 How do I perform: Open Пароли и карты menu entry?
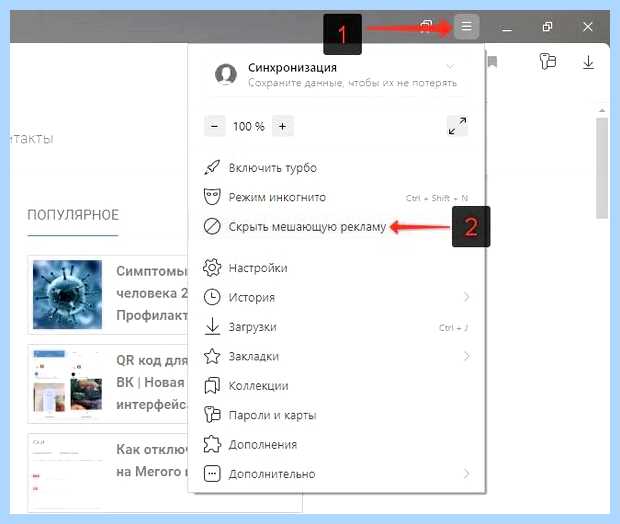[336, 415]
